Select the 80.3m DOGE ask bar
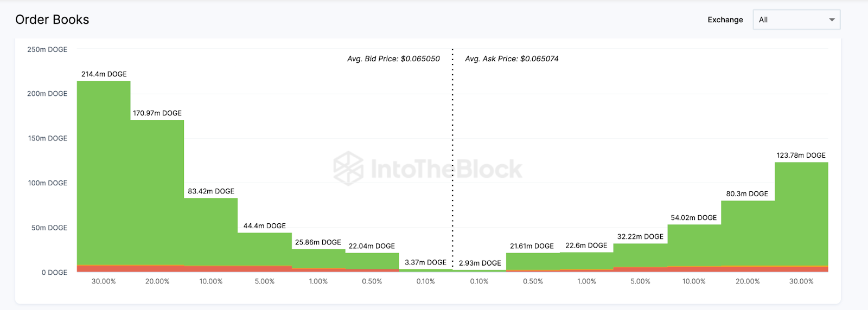Image resolution: width=868 pixels, height=310 pixels. click(748, 233)
